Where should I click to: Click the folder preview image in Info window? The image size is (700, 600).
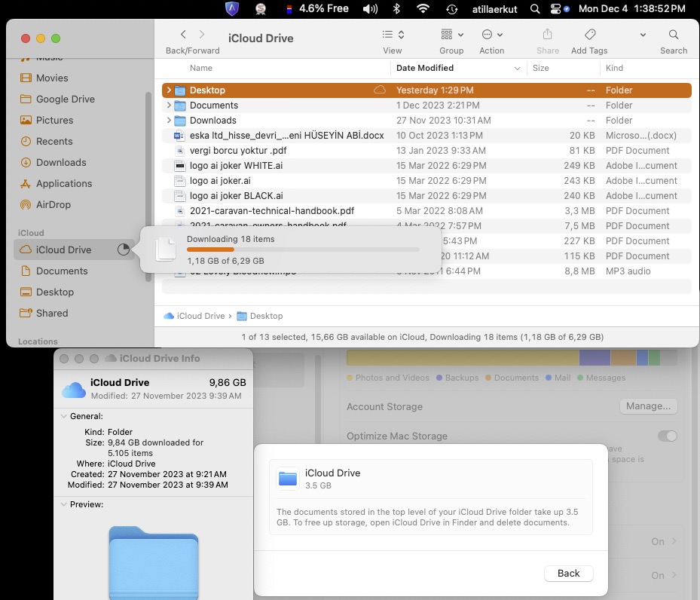coord(154,562)
